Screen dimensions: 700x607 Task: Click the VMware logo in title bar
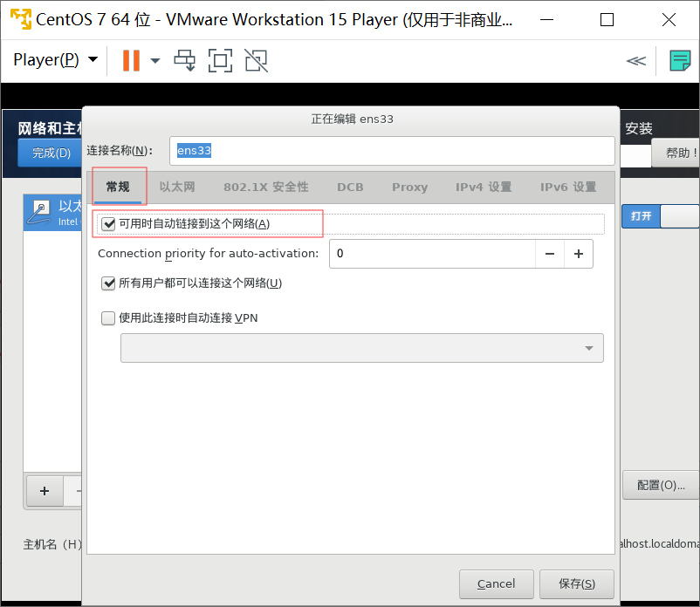click(21, 19)
